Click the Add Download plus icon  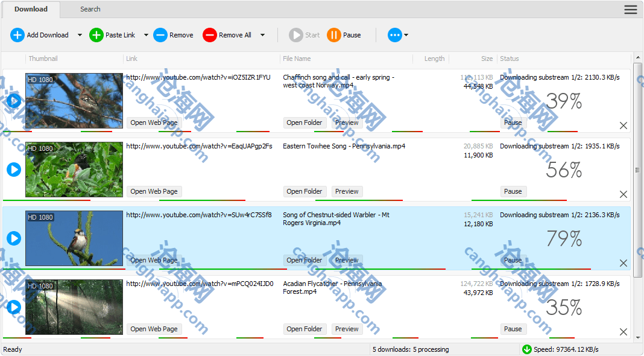(x=17, y=35)
